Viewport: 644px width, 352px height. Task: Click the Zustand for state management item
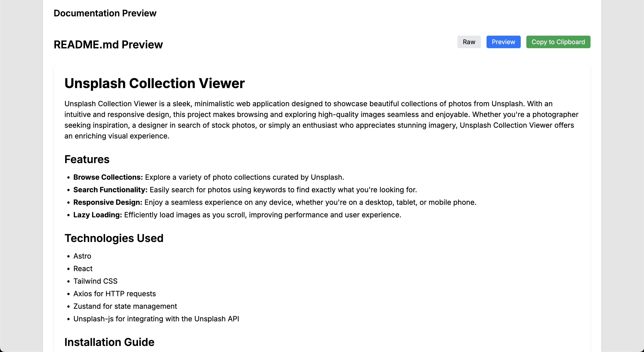pyautogui.click(x=125, y=306)
